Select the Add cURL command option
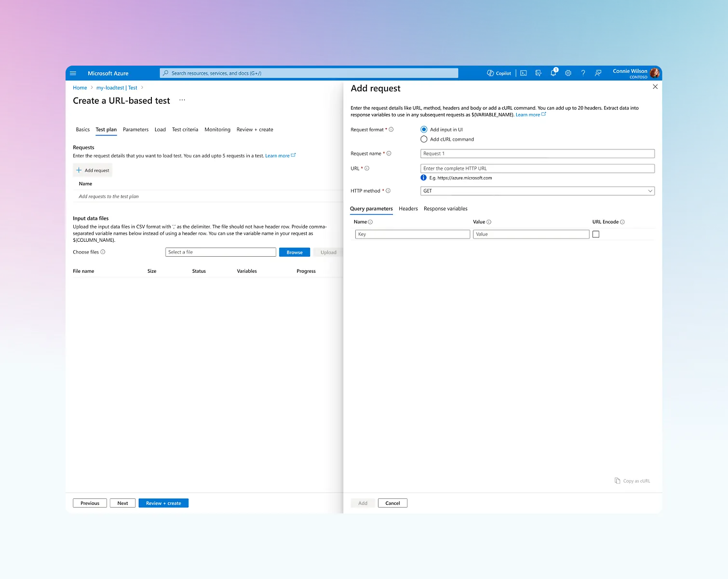This screenshot has height=579, width=728. (424, 139)
